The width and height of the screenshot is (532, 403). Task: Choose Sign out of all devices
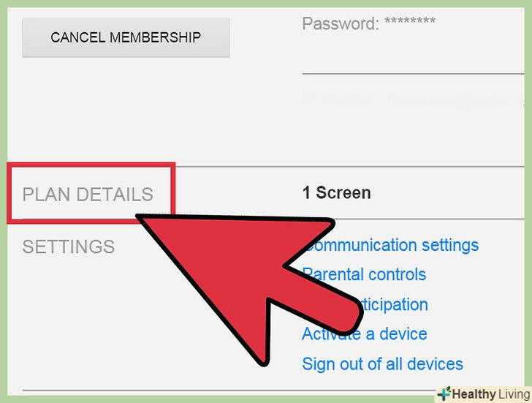(x=382, y=364)
